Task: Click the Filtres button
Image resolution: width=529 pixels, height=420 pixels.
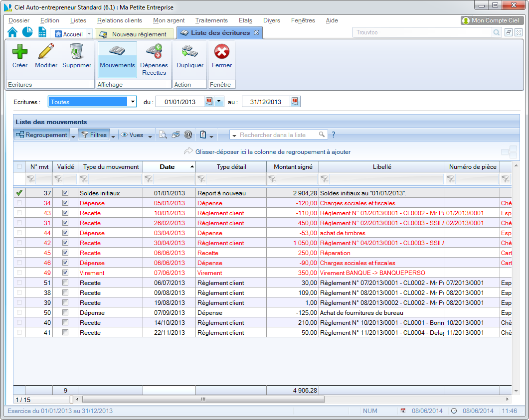Action: [94, 135]
